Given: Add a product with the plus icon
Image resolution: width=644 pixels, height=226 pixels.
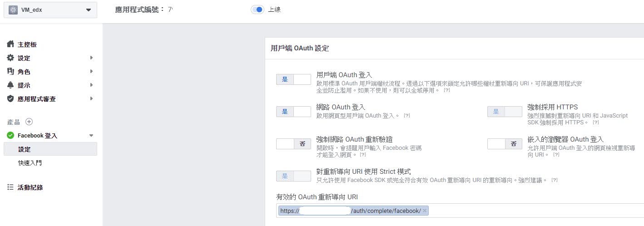Looking at the screenshot, I should [x=29, y=122].
